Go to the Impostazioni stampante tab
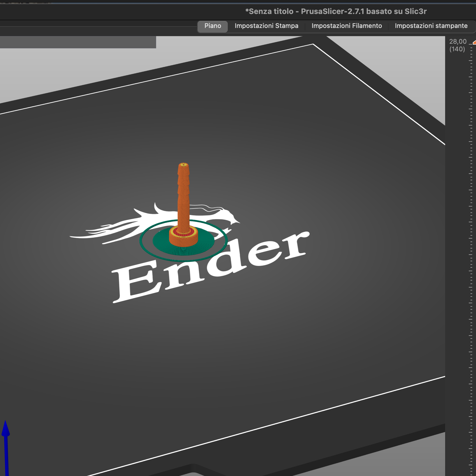Viewport: 476px width, 476px height. tap(431, 26)
